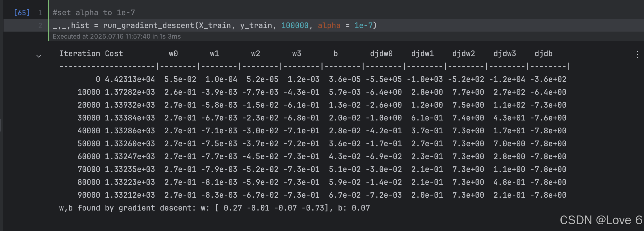Viewport: 644px width, 231px height.
Task: Click the final weights '[ 0.27 -0.01 -0.07 -0.73]'
Action: [x=272, y=208]
